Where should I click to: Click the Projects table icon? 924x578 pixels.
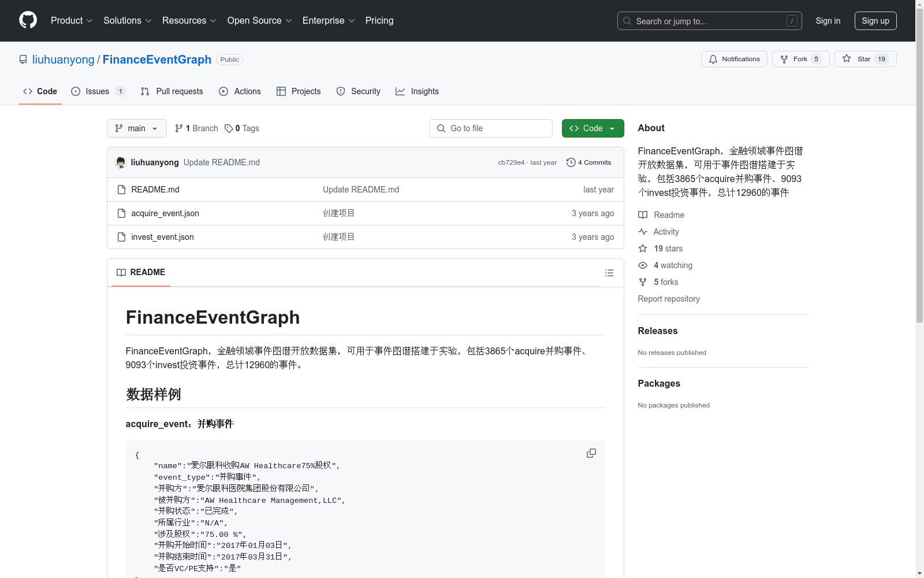tap(281, 91)
